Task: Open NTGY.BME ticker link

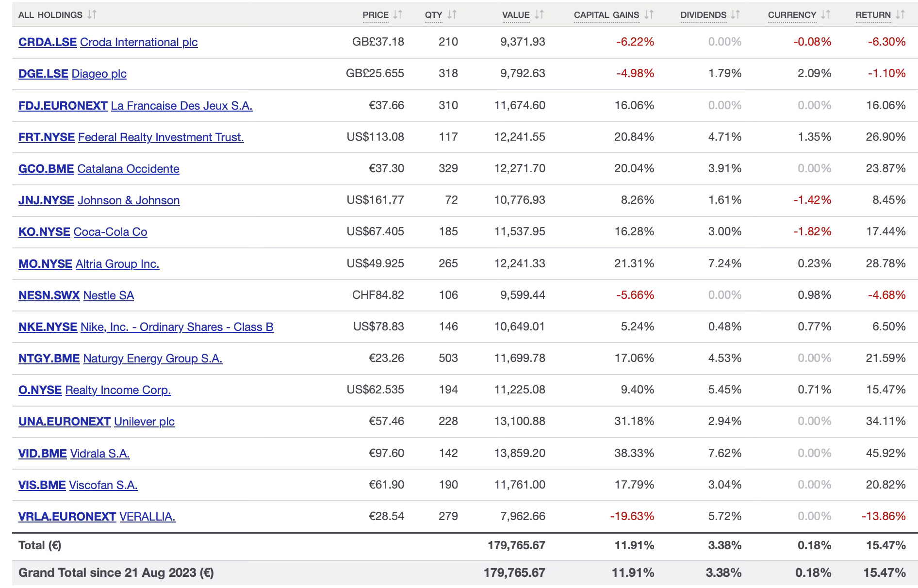Action: (49, 359)
